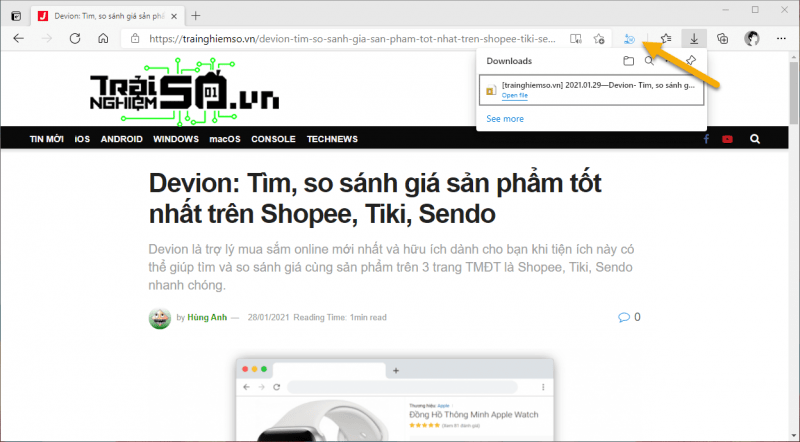
Task: Search downloads using magnifier icon in panel
Action: (x=649, y=61)
